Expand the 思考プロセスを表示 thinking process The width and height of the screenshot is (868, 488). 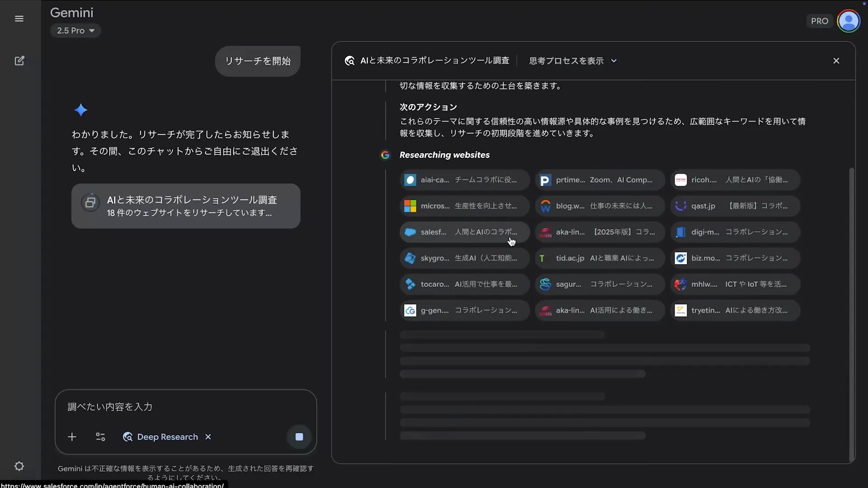572,61
